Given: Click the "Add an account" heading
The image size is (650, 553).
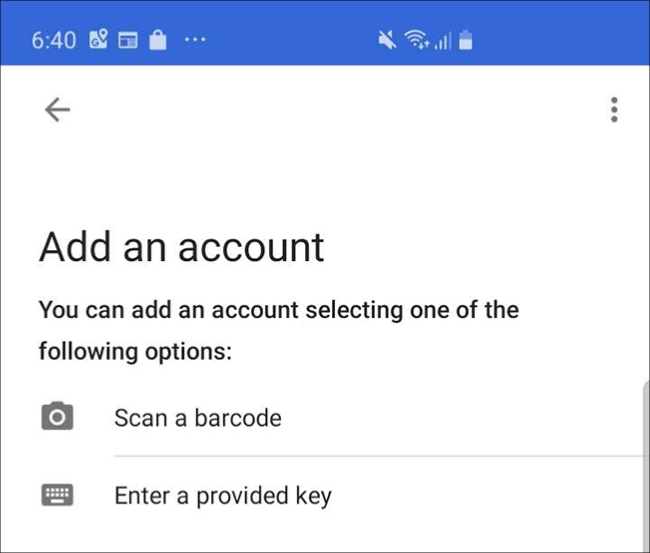Looking at the screenshot, I should click(182, 247).
